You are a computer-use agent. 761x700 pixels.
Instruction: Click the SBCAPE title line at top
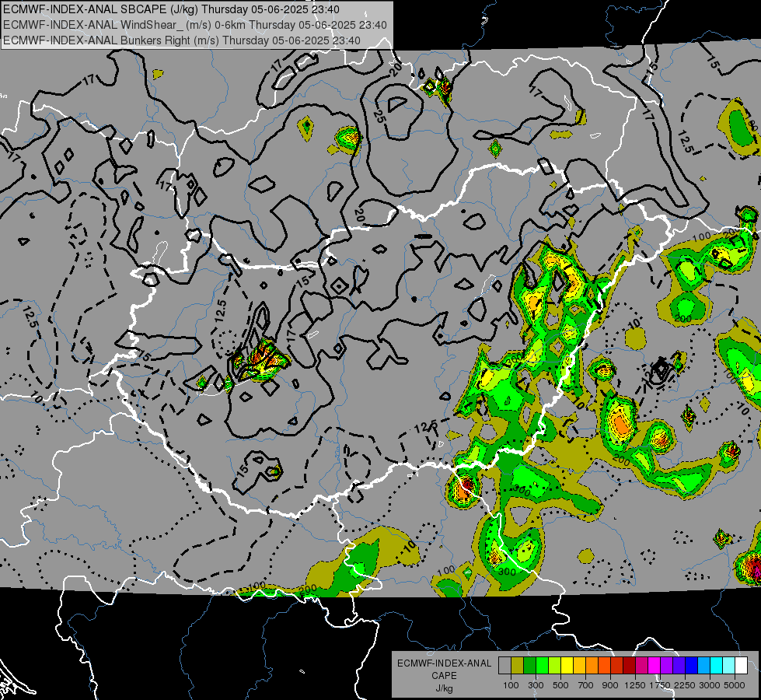(171, 9)
